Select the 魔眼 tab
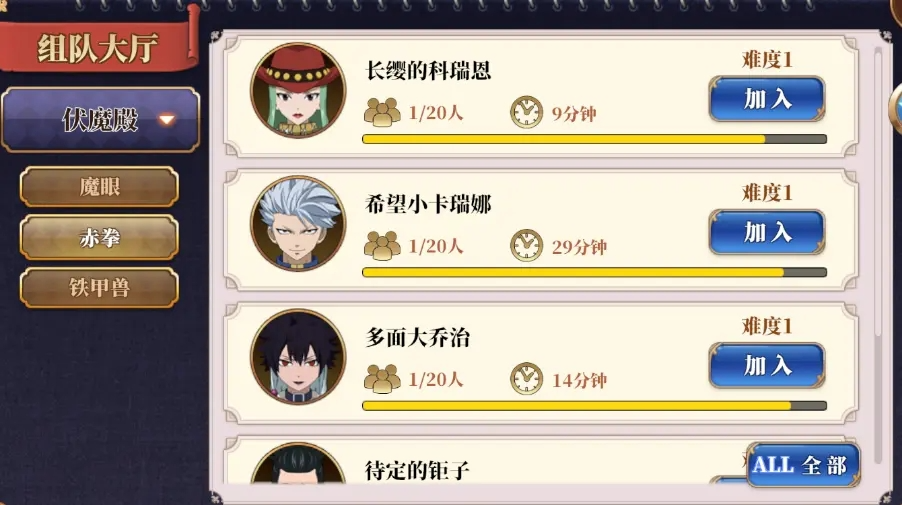902x505 pixels. (100, 187)
